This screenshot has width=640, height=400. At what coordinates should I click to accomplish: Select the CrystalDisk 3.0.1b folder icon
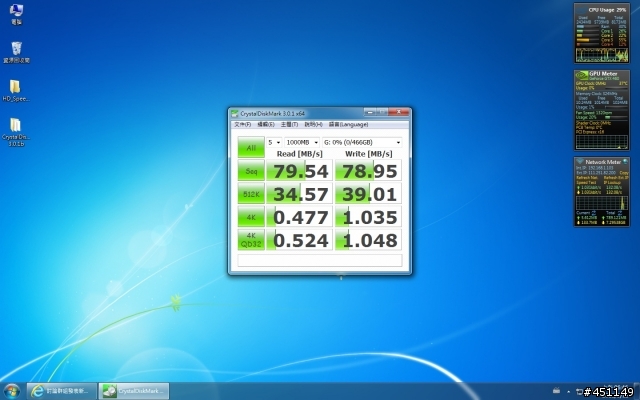16,131
